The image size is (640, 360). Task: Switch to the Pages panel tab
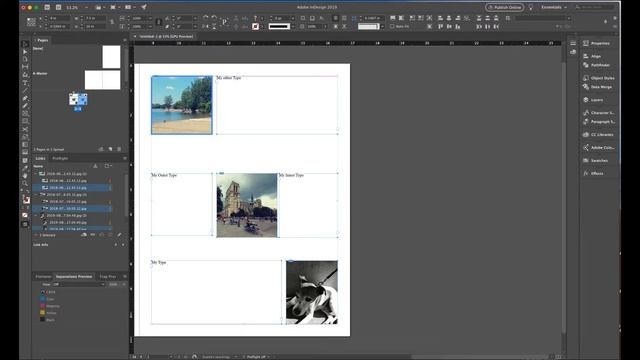click(42, 40)
